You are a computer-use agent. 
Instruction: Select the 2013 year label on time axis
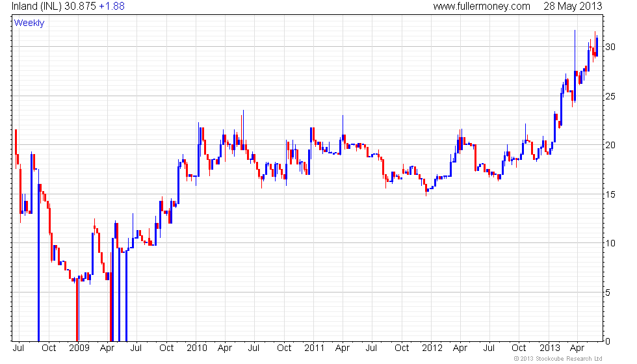[550, 348]
